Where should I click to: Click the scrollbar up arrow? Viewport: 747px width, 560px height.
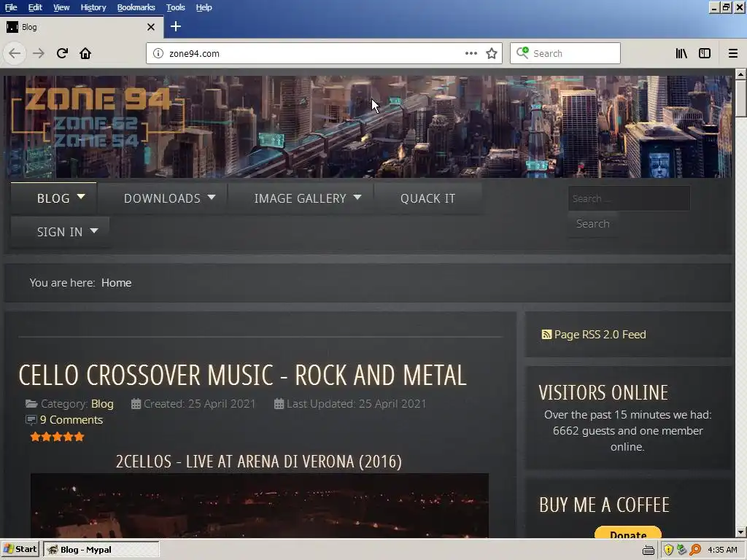tap(741, 74)
